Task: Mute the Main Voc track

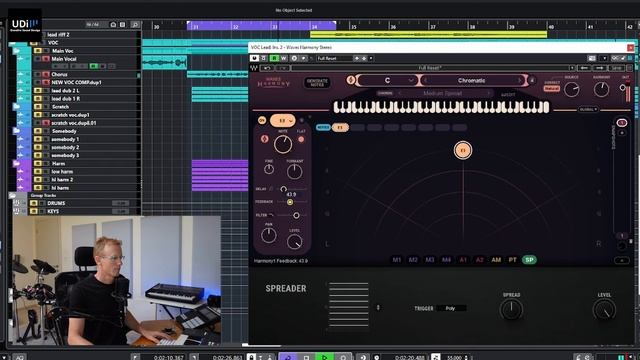Action: [x=38, y=51]
